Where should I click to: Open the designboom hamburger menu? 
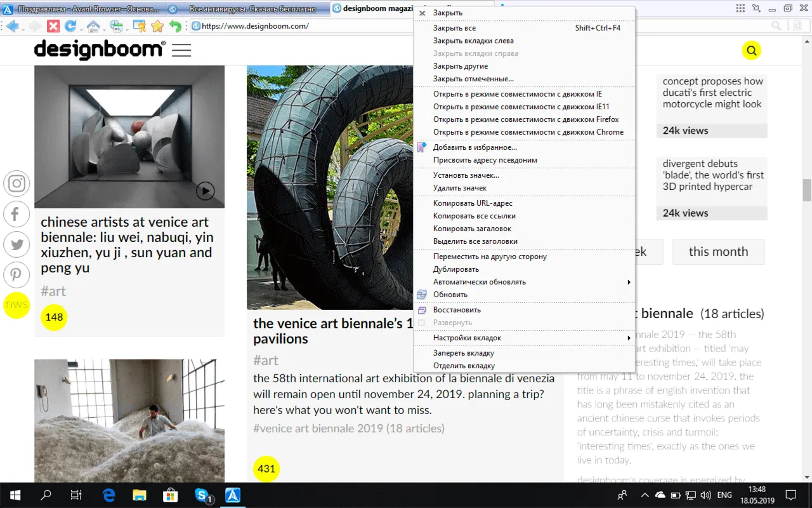coord(181,51)
